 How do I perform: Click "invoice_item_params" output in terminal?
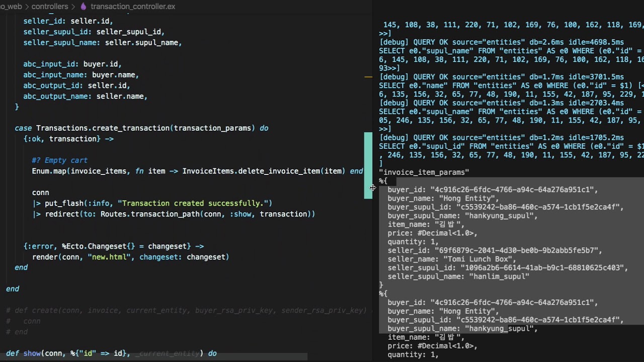[424, 172]
